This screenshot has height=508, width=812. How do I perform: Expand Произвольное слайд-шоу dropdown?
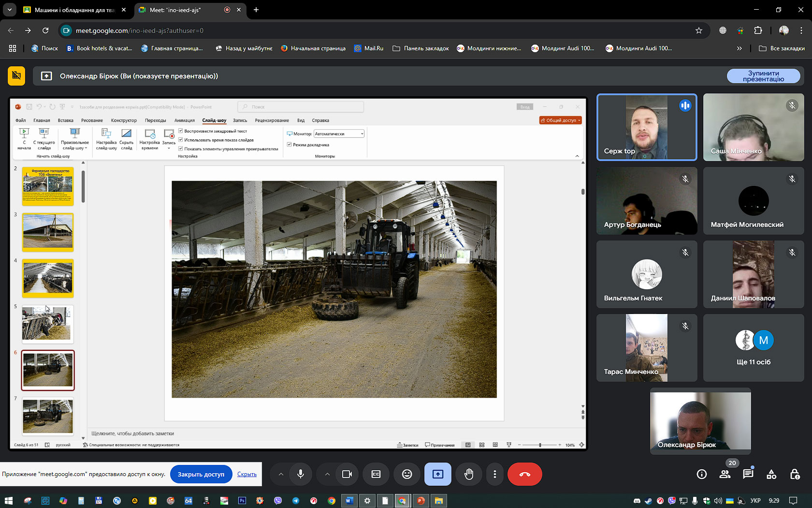click(x=75, y=139)
